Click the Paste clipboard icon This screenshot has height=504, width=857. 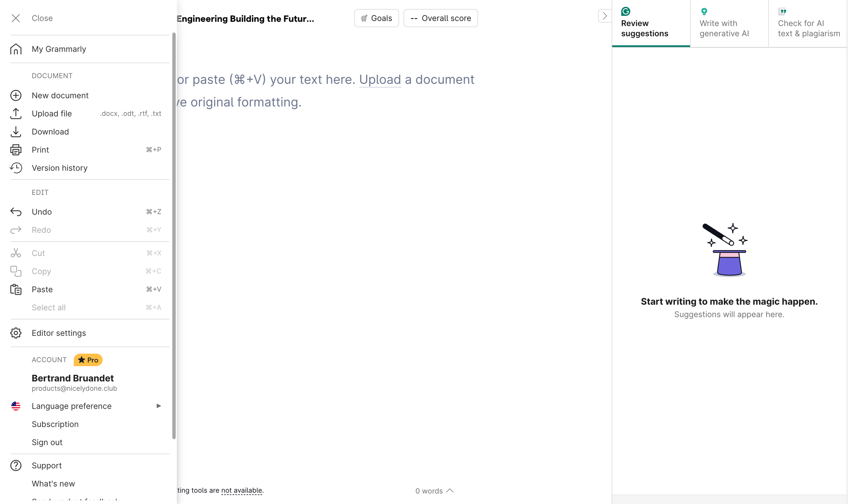pyautogui.click(x=16, y=289)
